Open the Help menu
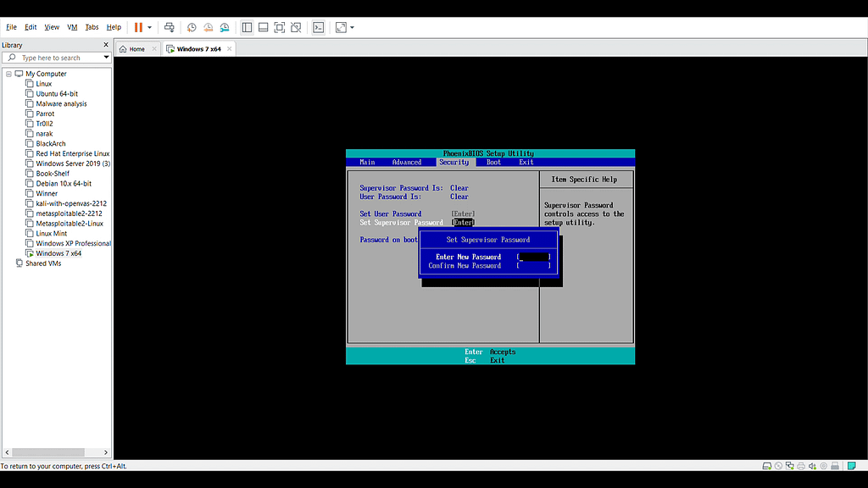868x488 pixels. tap(114, 27)
